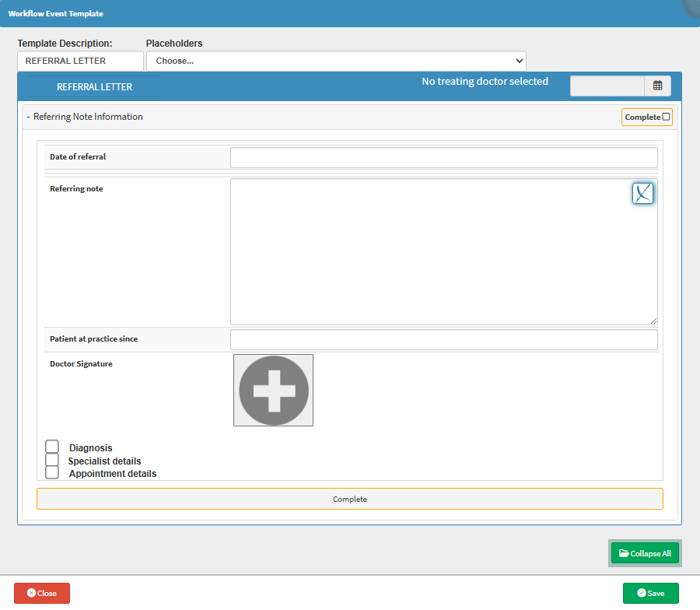This screenshot has height=610, width=700.
Task: Focus the Template Description field
Action: coord(80,61)
